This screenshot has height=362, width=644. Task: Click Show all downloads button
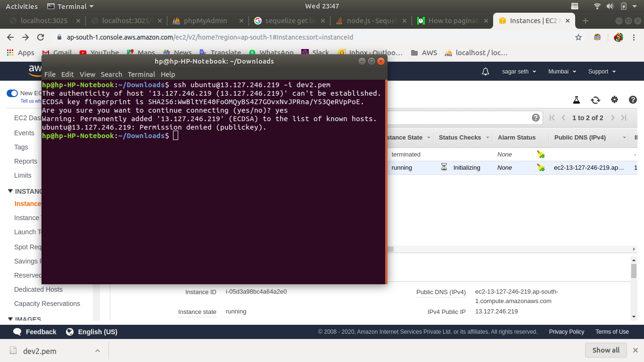pos(606,350)
